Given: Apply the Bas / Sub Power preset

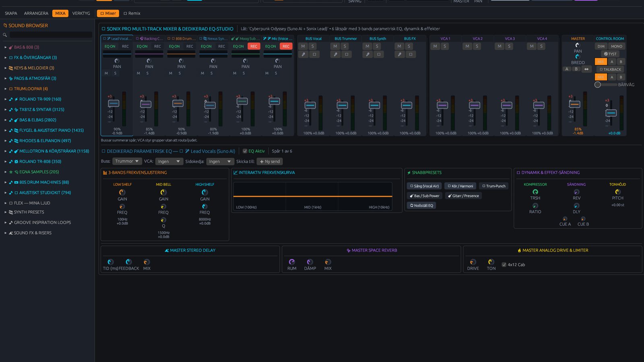Looking at the screenshot, I should (x=424, y=196).
